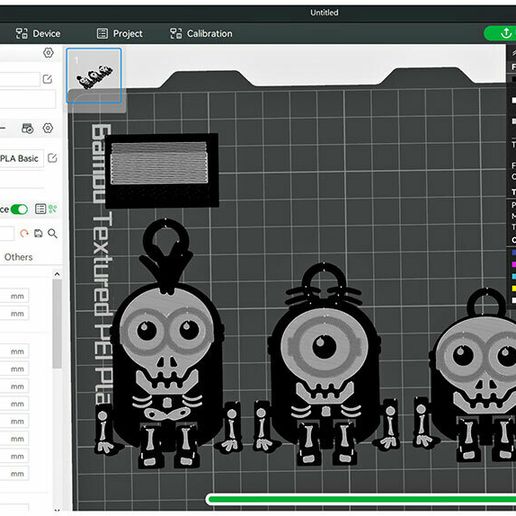The height and width of the screenshot is (516, 516).
Task: Toggle the green Advanced settings switch
Action: point(19,209)
